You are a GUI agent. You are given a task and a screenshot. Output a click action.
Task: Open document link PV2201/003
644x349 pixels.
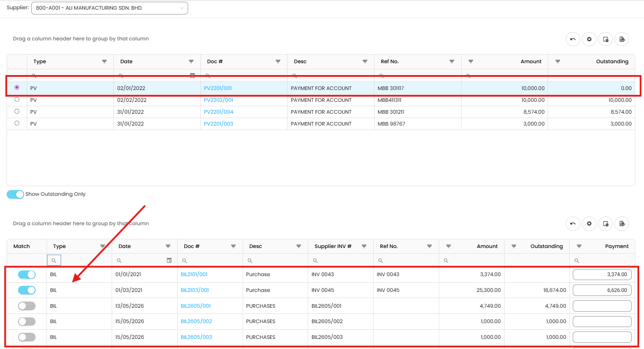click(x=218, y=124)
